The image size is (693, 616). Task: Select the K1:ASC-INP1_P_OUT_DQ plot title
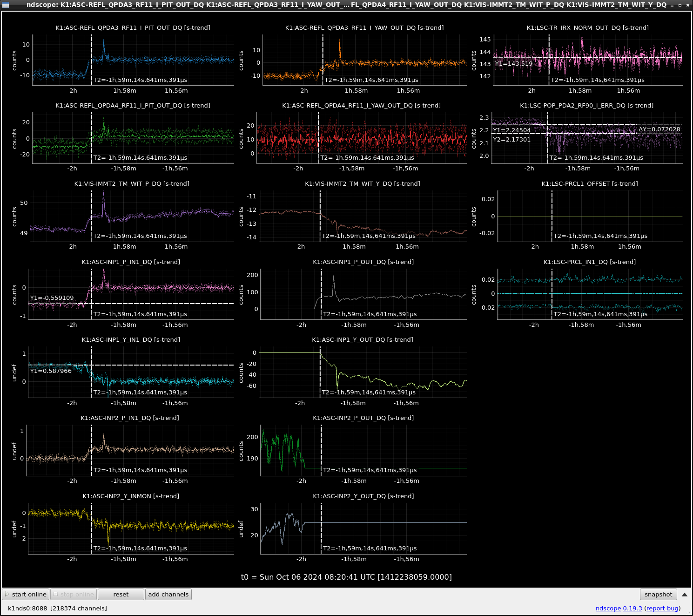(363, 262)
